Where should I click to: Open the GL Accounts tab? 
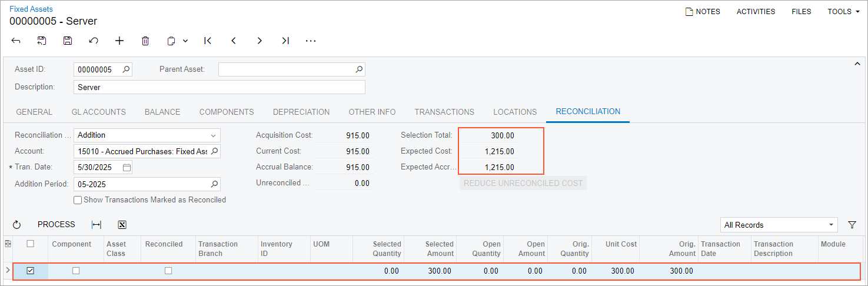(98, 112)
